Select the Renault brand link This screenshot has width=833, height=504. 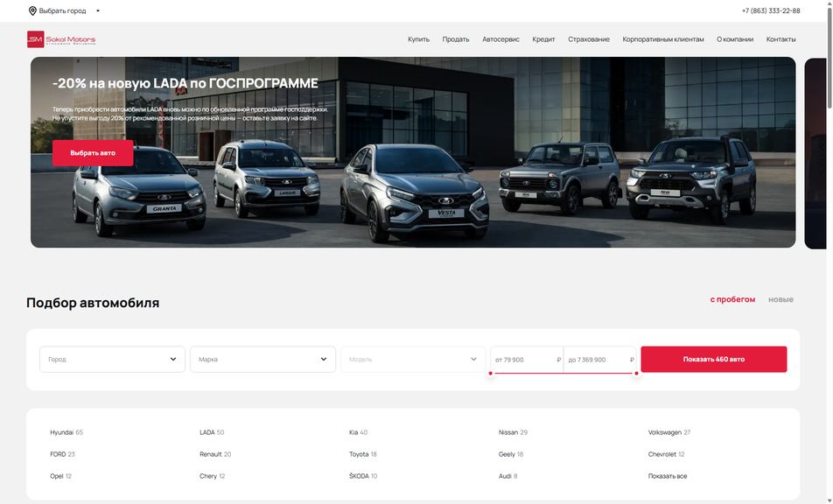pyautogui.click(x=215, y=454)
